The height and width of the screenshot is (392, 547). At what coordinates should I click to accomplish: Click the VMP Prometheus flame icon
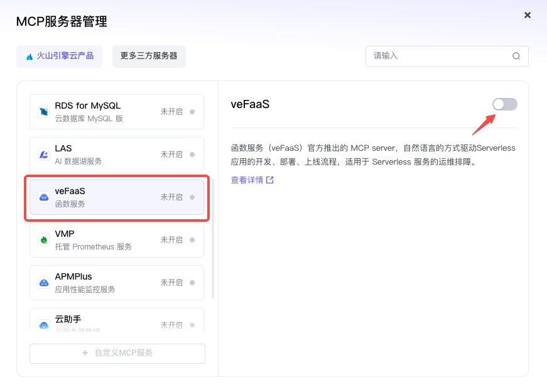[43, 240]
